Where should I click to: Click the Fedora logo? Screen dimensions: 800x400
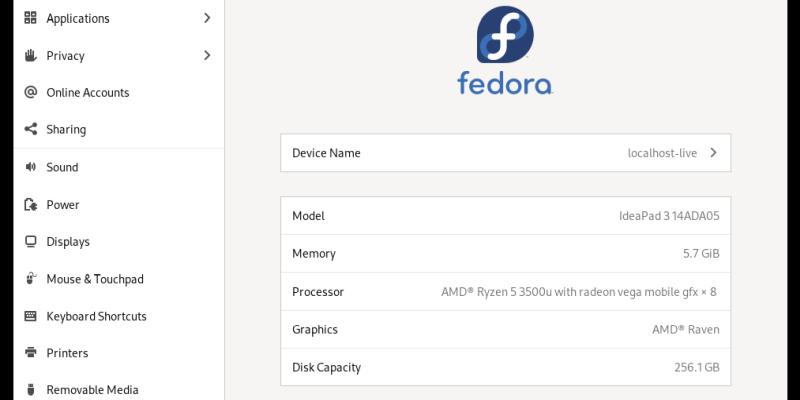(505, 50)
